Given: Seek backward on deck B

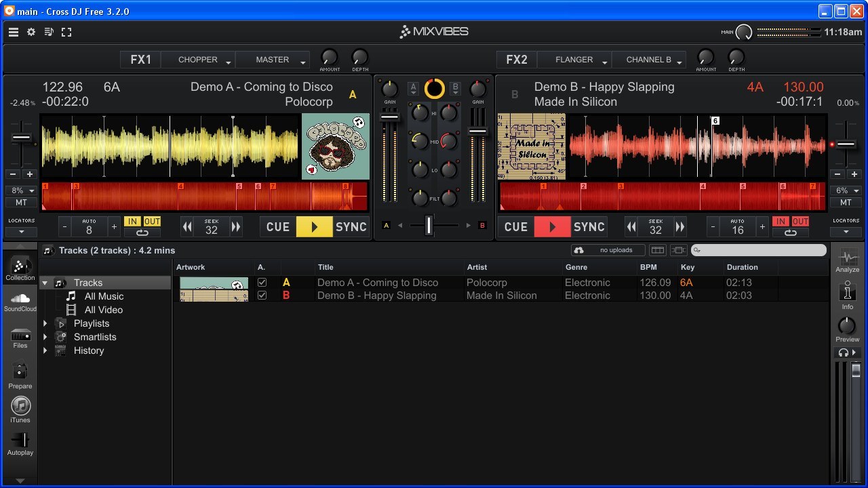Looking at the screenshot, I should (x=631, y=227).
